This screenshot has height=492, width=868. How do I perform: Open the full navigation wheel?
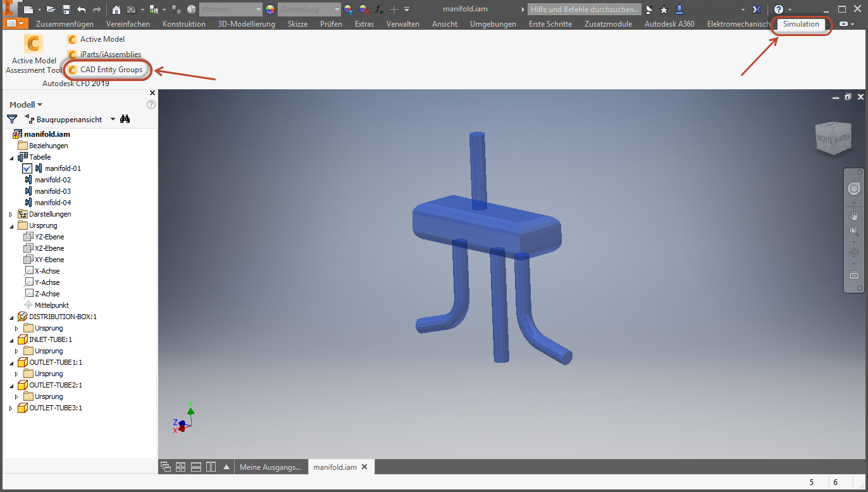[x=854, y=189]
